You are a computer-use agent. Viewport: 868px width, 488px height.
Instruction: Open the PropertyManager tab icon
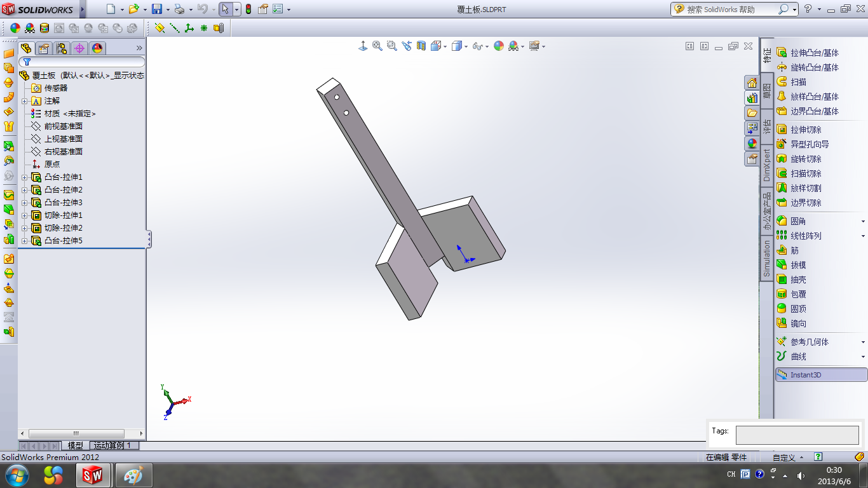44,48
